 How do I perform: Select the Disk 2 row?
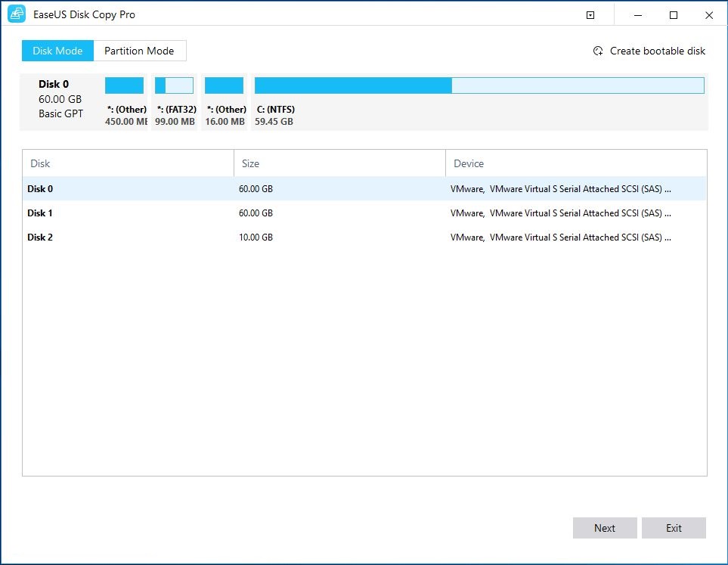point(364,237)
